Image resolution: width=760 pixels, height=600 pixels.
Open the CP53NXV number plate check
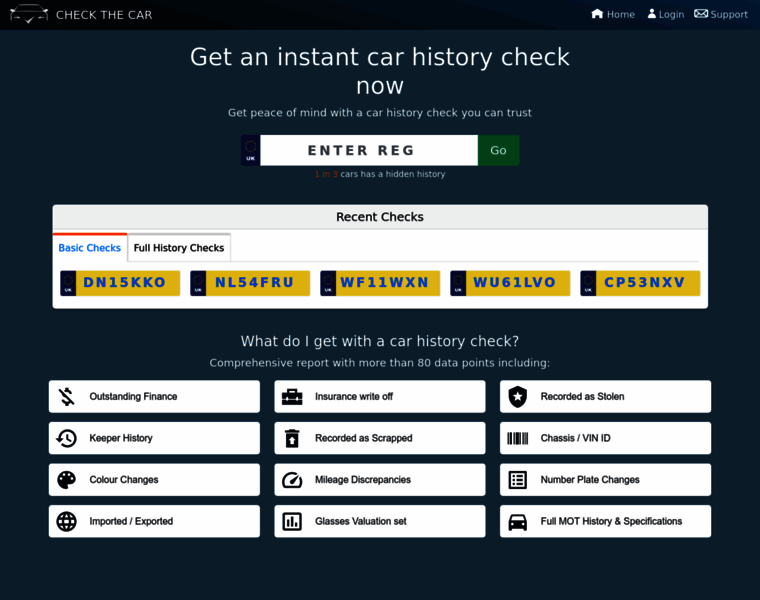(x=640, y=283)
